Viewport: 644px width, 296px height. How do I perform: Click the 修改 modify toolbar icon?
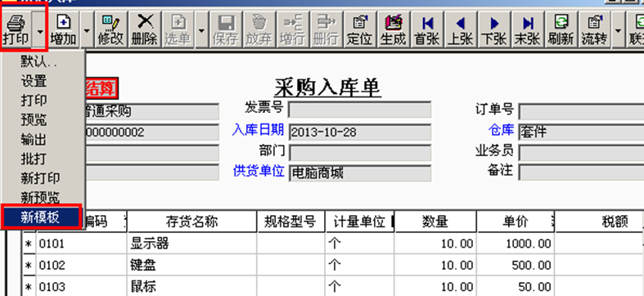click(110, 29)
